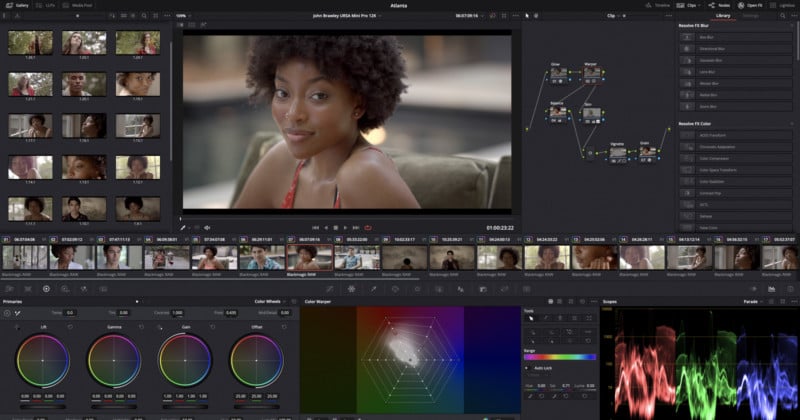Open the Qualifier eyedropper palette
Viewport: 800px width, 420px height.
(x=373, y=289)
